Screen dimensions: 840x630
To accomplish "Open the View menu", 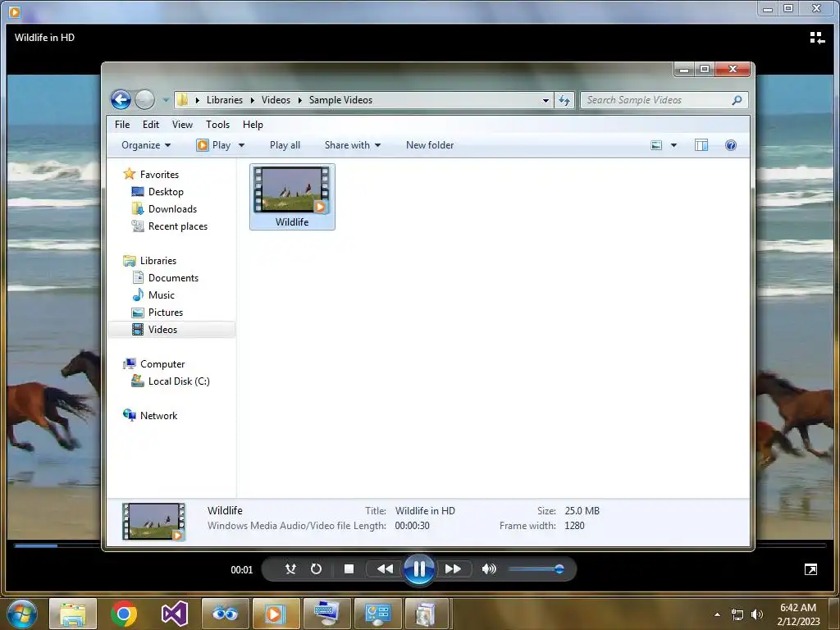I will point(182,125).
